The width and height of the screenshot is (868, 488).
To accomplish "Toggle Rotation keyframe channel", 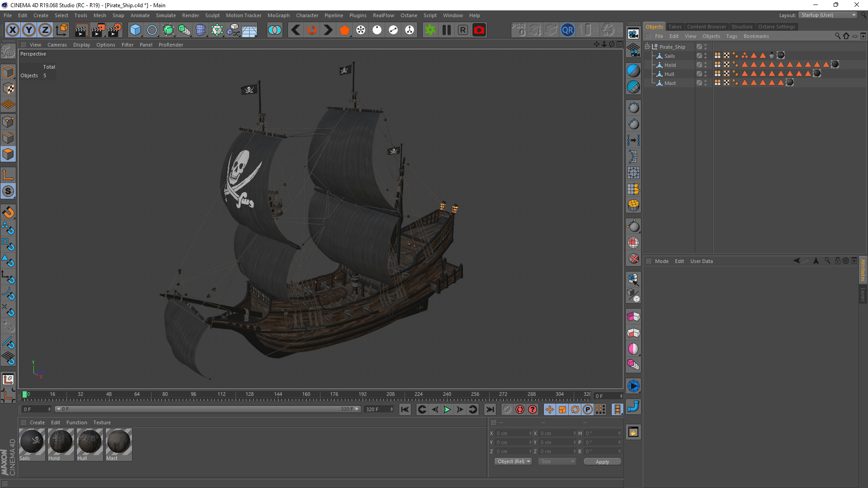I will coord(575,410).
